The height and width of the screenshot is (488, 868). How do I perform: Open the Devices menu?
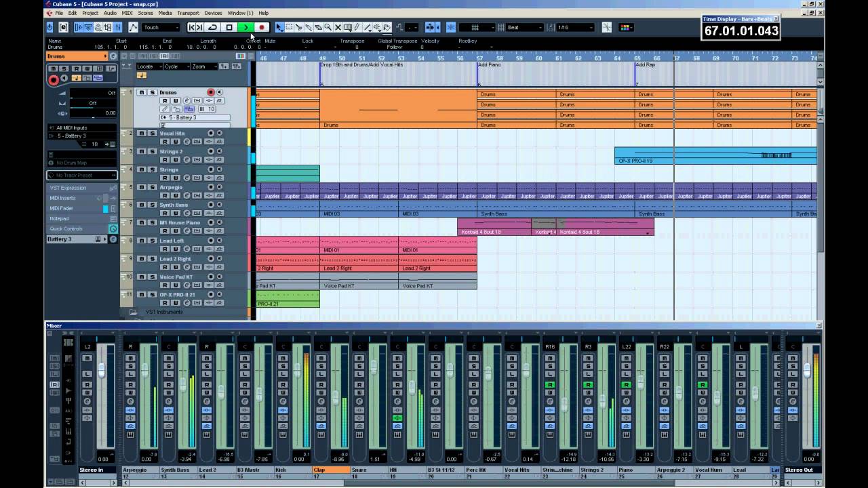point(213,13)
